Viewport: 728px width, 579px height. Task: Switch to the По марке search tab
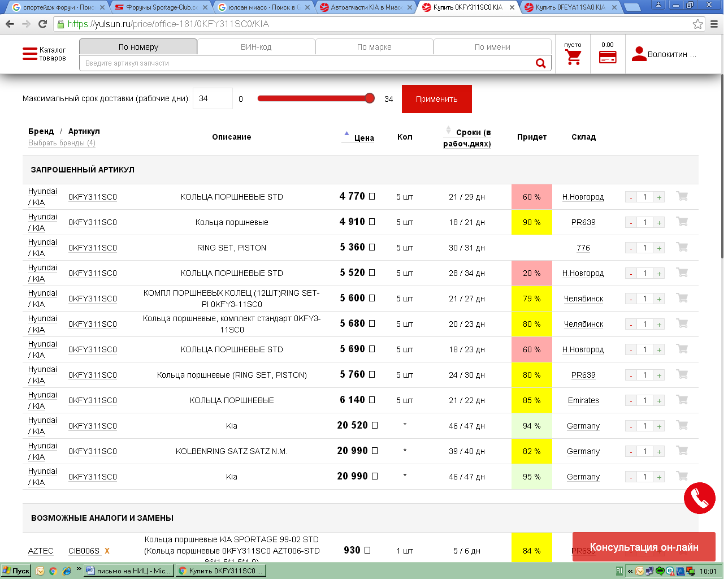pos(374,47)
